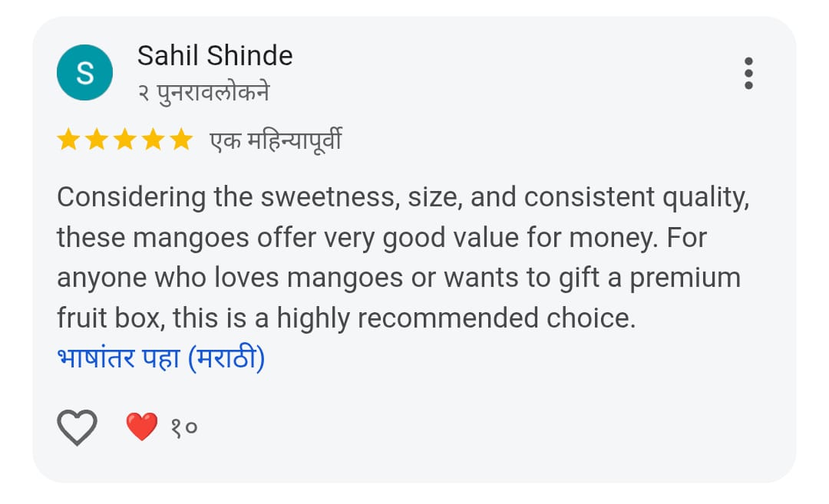Click the '१०' reaction count
Screen dimensions: 829x504
click(x=184, y=427)
